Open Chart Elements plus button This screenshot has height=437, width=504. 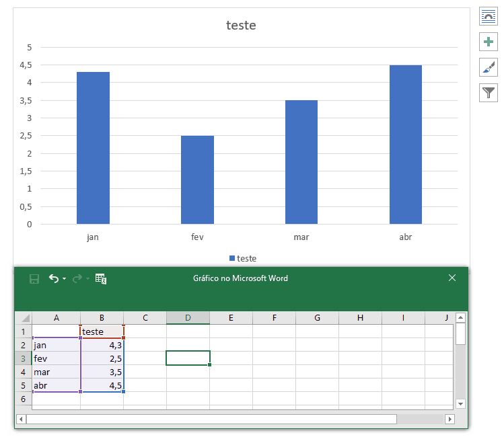(x=488, y=42)
